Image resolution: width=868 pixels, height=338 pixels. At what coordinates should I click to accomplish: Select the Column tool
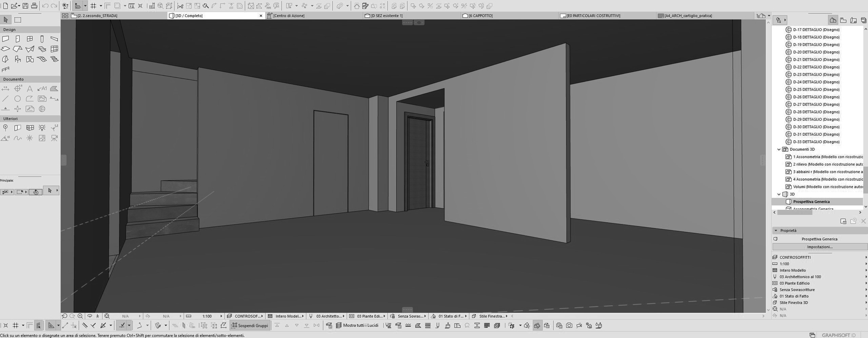(x=42, y=39)
